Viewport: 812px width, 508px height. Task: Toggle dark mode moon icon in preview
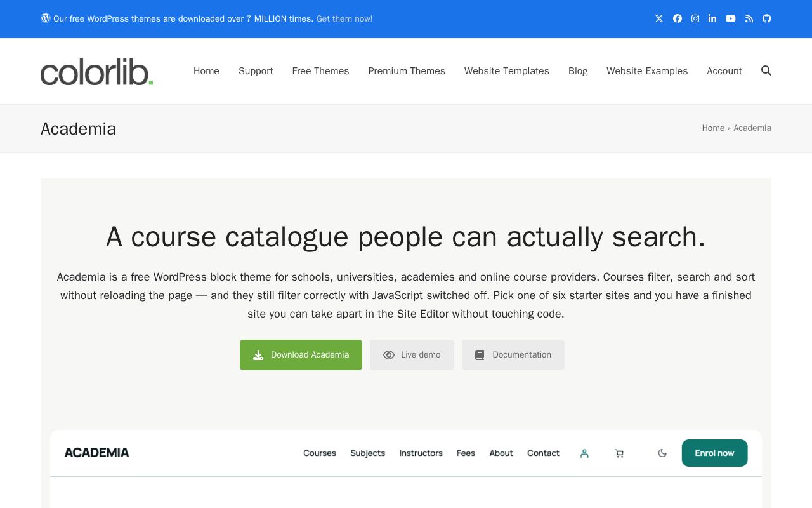click(662, 453)
